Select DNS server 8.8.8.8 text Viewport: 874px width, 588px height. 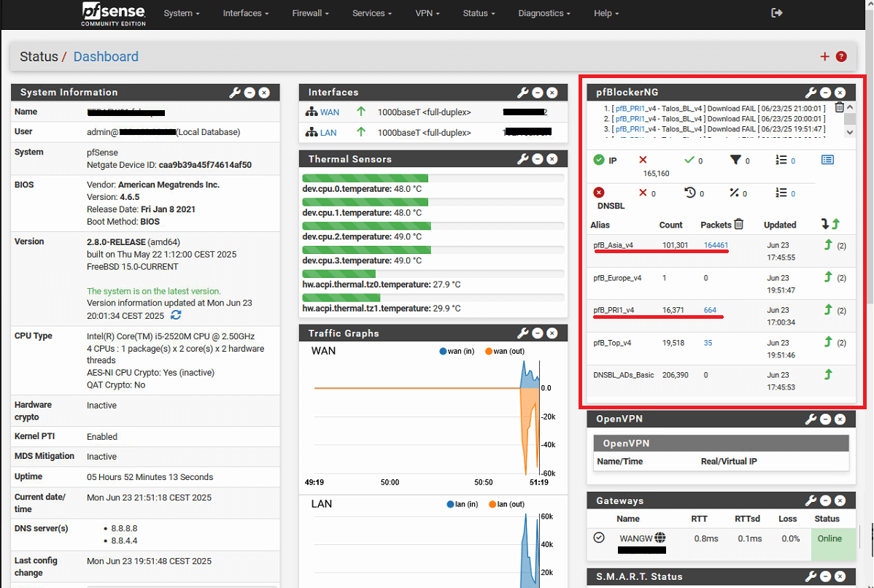pyautogui.click(x=124, y=527)
